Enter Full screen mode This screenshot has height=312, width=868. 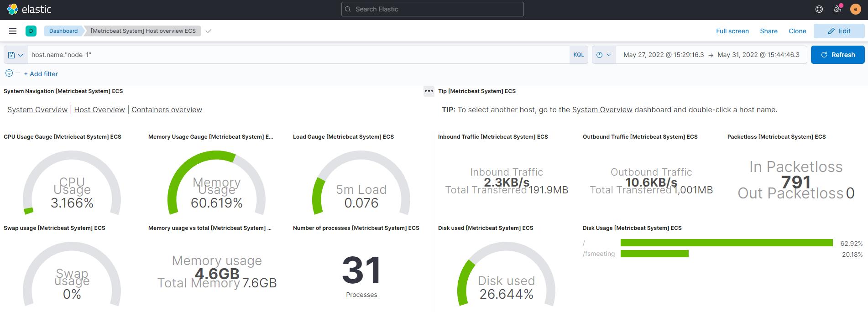(x=732, y=31)
